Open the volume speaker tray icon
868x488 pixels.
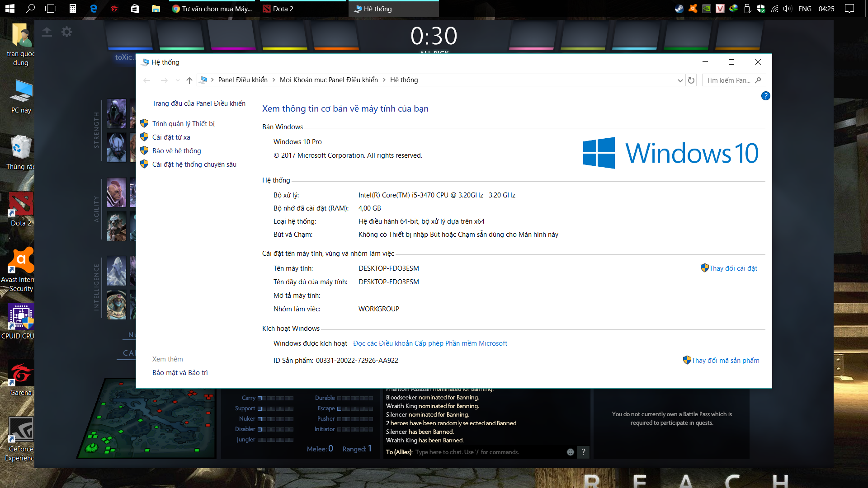(788, 9)
